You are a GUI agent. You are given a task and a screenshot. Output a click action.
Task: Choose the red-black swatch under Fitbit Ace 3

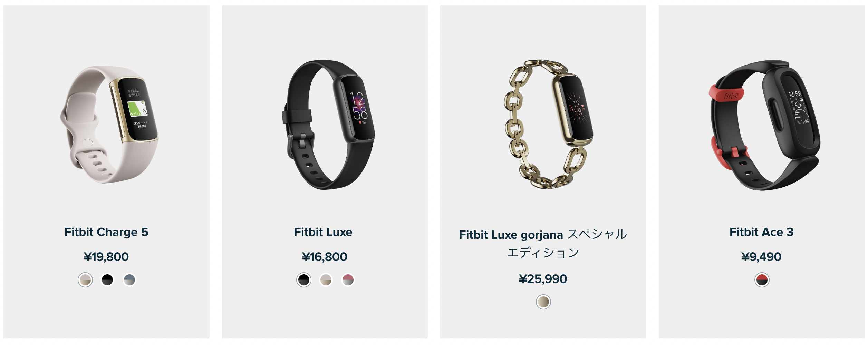762,280
